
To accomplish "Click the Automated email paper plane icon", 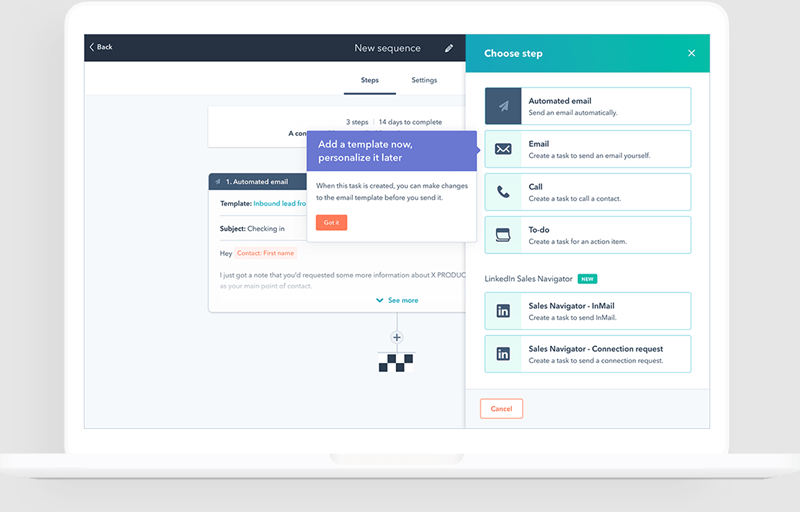I will (504, 106).
